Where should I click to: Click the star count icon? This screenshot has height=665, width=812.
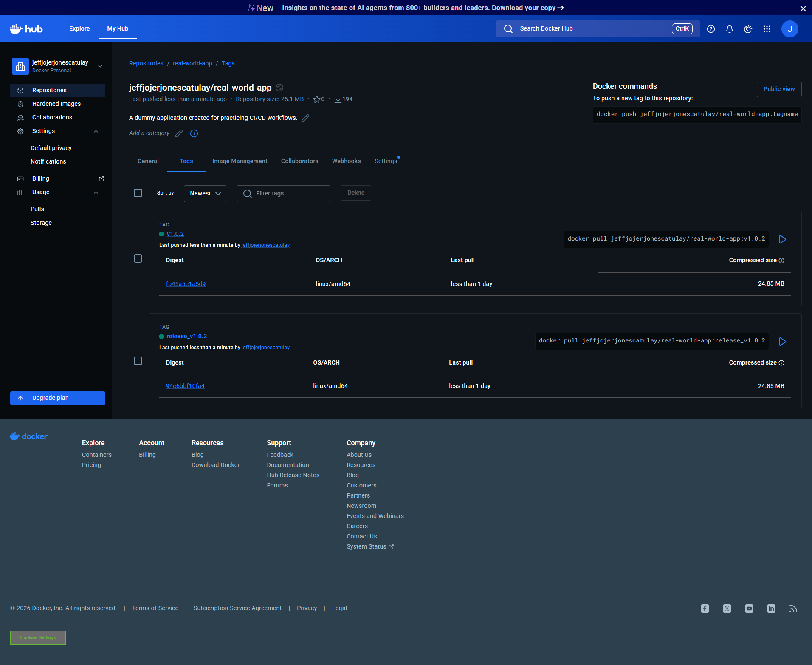pos(316,99)
